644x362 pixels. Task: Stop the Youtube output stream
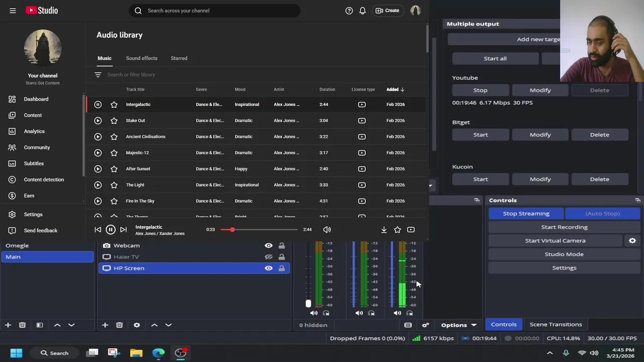click(x=480, y=90)
